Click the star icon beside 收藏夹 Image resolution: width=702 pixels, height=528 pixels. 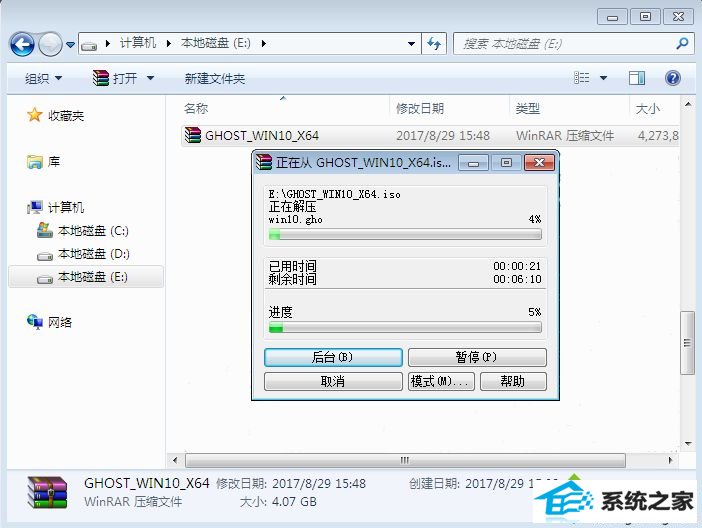pyautogui.click(x=34, y=115)
